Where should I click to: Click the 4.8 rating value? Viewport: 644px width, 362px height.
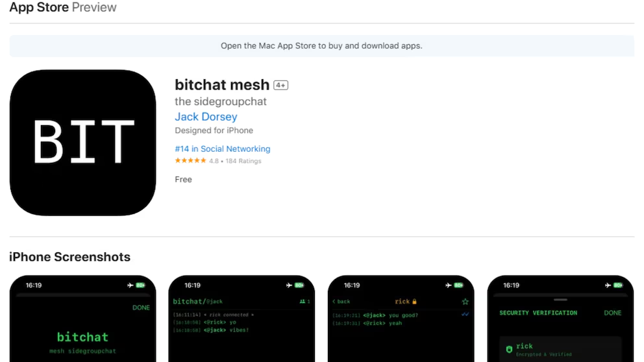(214, 161)
